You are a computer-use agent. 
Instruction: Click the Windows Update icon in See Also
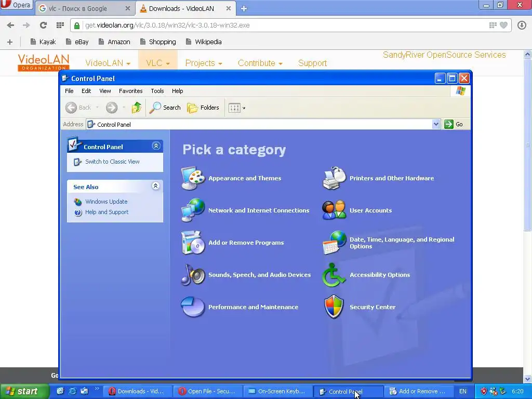pyautogui.click(x=78, y=202)
